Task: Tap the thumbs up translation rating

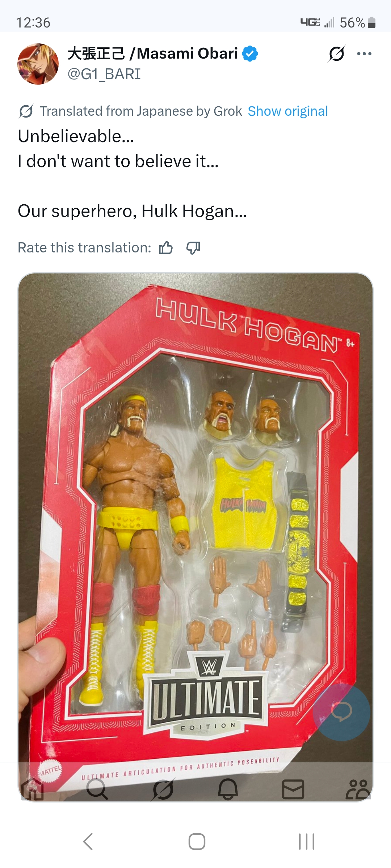Action: tap(166, 248)
